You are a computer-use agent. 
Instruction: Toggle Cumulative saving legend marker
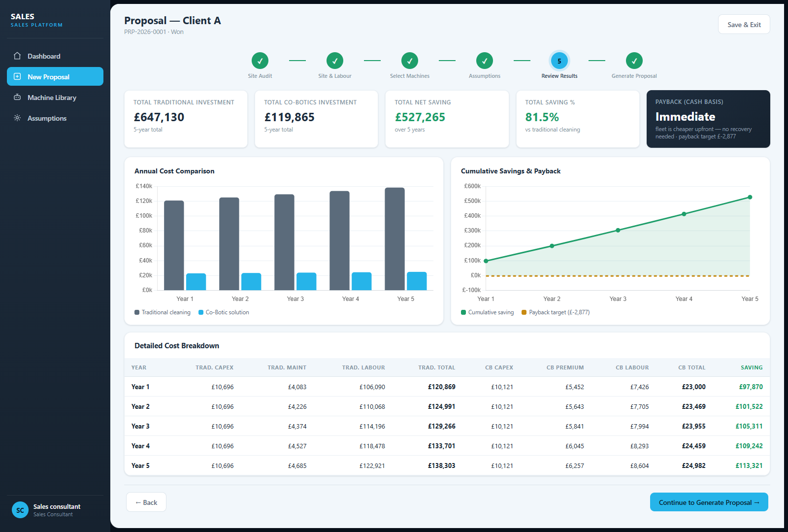pyautogui.click(x=463, y=312)
